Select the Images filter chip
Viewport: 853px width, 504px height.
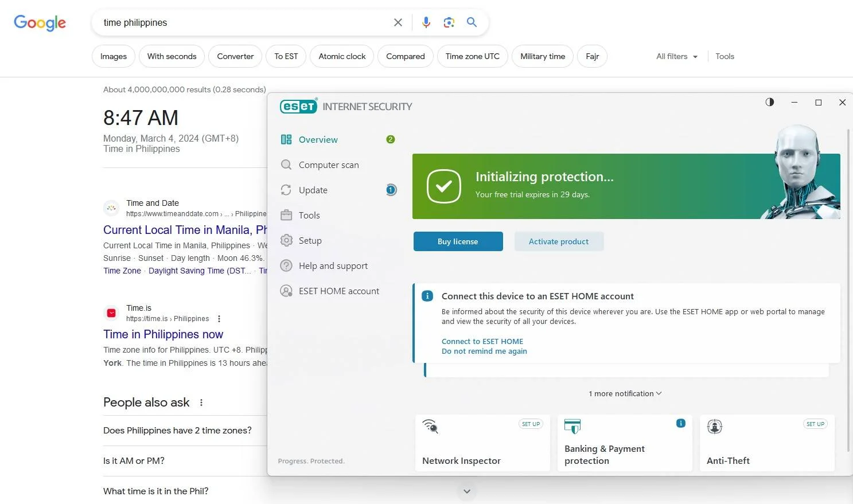(x=114, y=56)
